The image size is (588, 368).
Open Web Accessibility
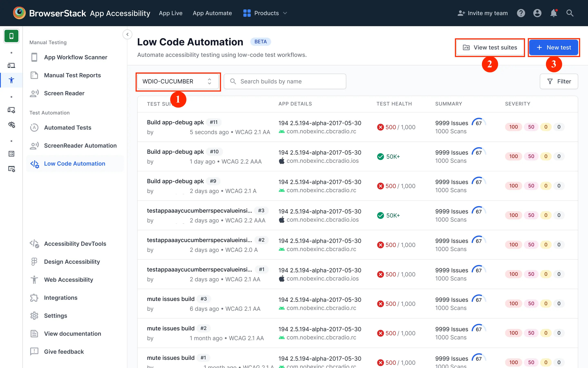tap(75, 280)
